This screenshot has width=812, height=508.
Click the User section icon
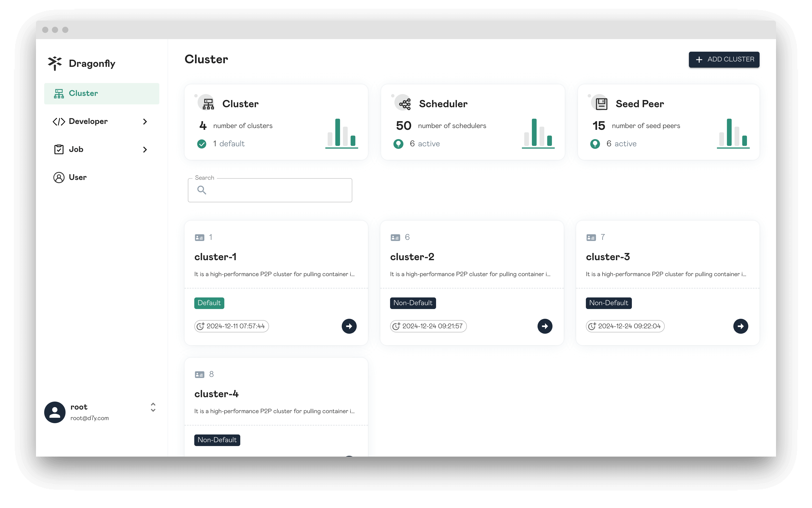click(x=59, y=177)
